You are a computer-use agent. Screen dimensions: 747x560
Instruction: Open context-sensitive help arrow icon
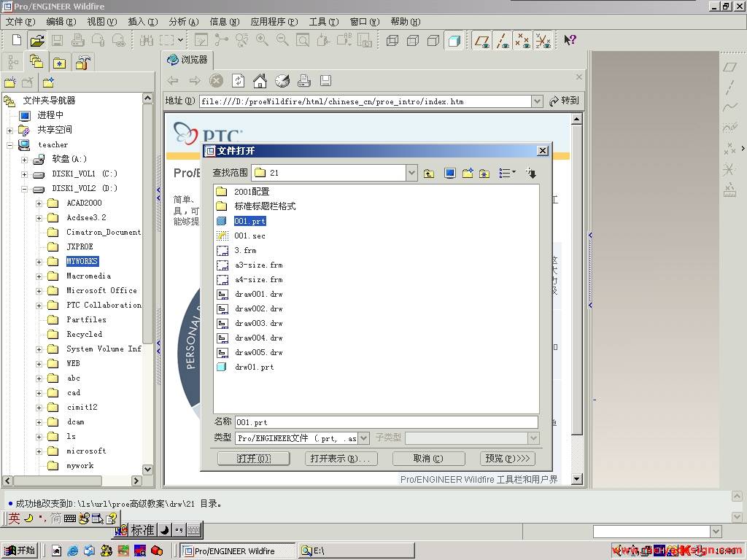(x=570, y=40)
